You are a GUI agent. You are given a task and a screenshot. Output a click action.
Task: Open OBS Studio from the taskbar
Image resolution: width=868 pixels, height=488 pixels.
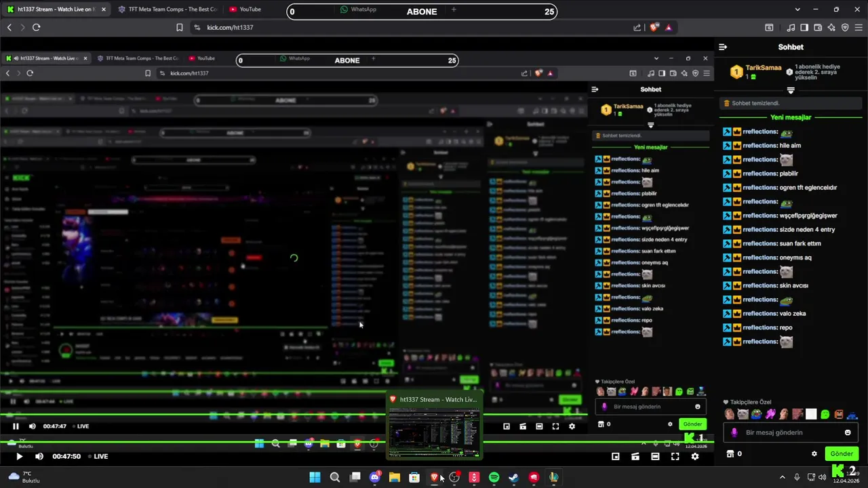coord(454,478)
